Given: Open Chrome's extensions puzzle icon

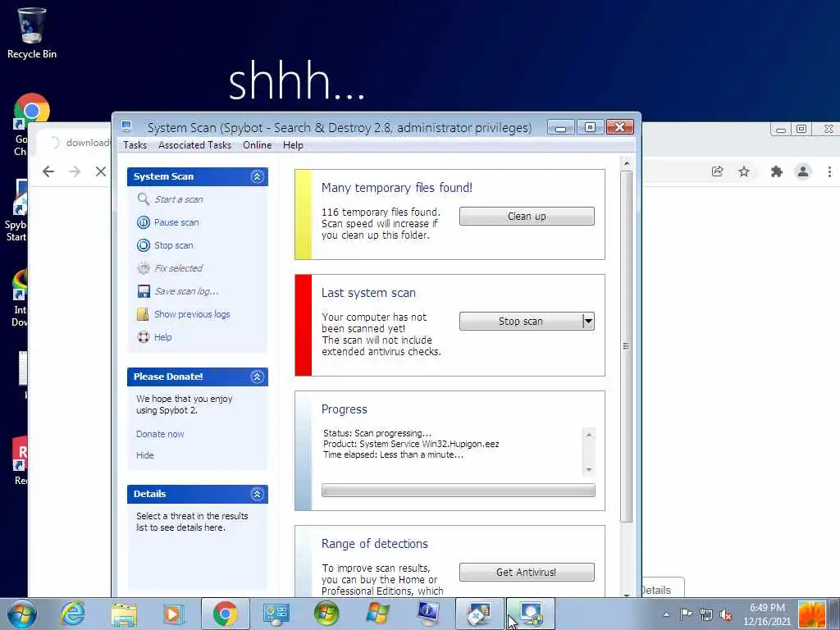Looking at the screenshot, I should pyautogui.click(x=776, y=171).
